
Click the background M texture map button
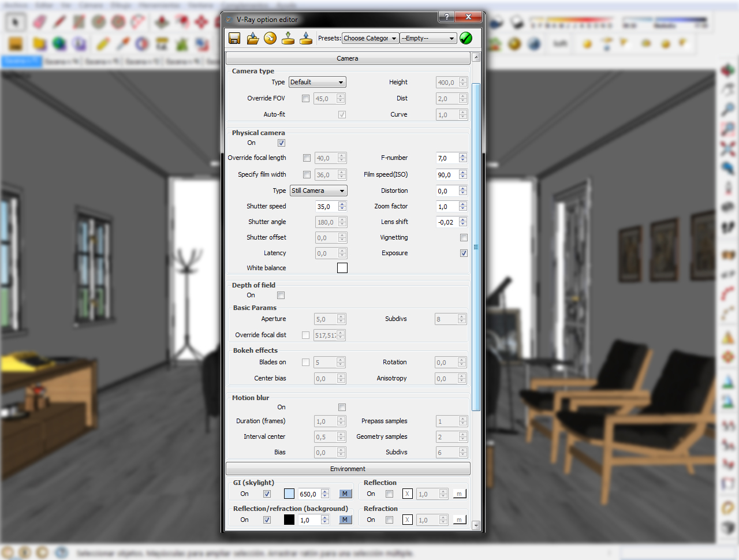tap(345, 520)
